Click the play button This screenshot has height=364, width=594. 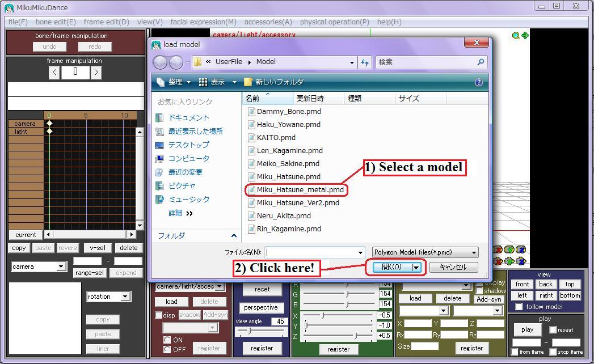tap(527, 329)
